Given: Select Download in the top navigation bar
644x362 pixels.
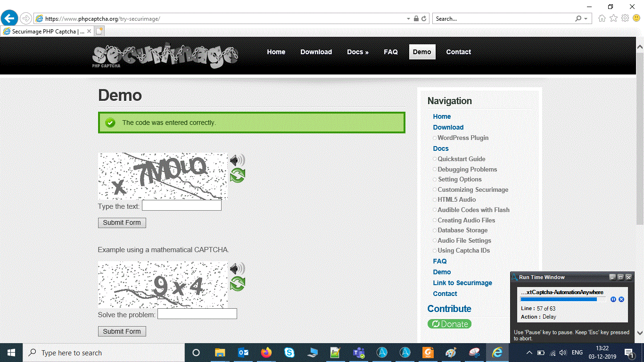Looking at the screenshot, I should tap(316, 52).
